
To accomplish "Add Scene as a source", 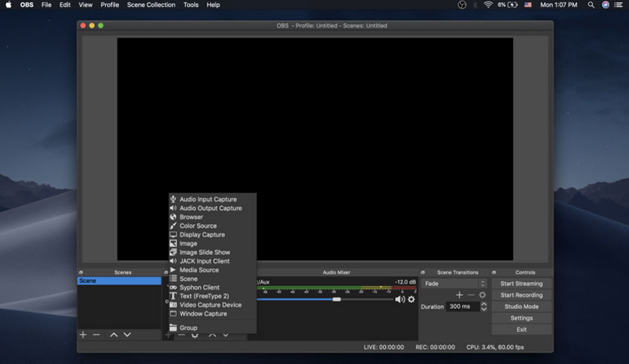I will [x=213, y=278].
